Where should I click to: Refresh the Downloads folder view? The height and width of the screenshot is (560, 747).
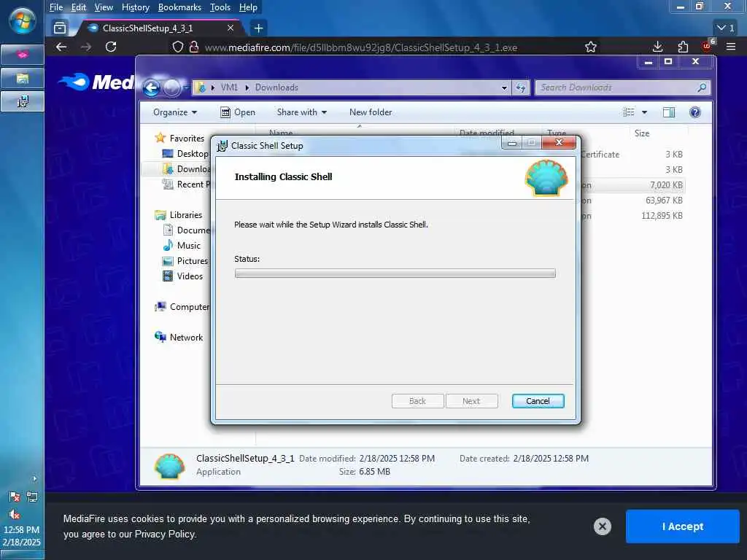tap(521, 87)
